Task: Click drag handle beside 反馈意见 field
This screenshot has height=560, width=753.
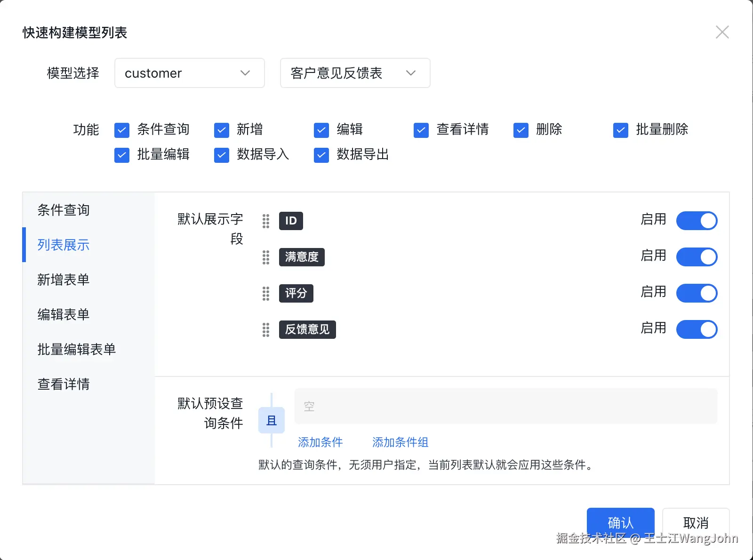Action: [x=266, y=330]
